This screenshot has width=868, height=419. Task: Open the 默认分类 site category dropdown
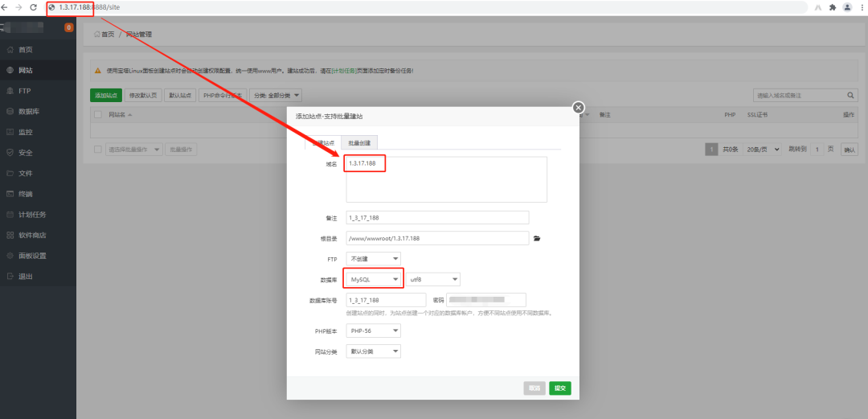[373, 351]
